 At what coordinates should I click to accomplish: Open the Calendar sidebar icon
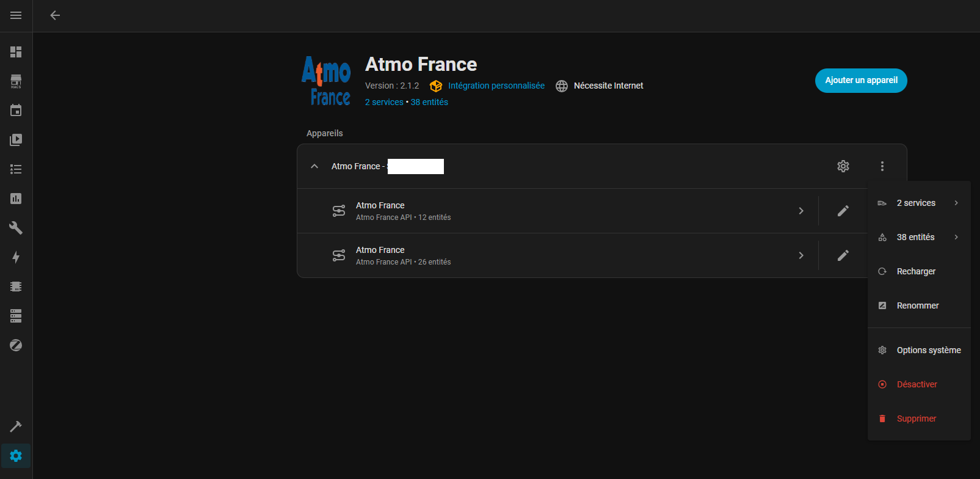[x=16, y=111]
